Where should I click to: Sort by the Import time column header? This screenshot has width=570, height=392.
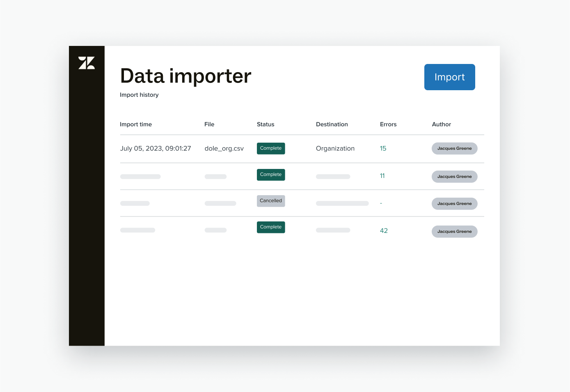pos(136,124)
